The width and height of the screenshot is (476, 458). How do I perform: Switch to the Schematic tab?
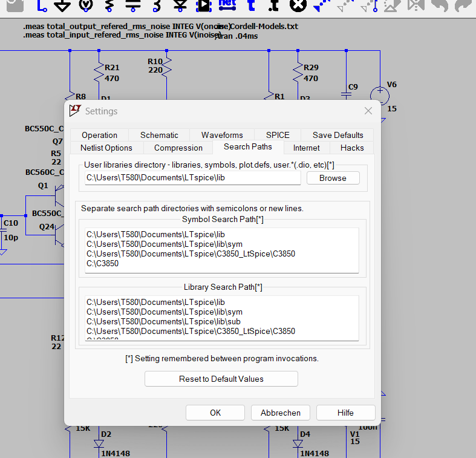coord(159,135)
